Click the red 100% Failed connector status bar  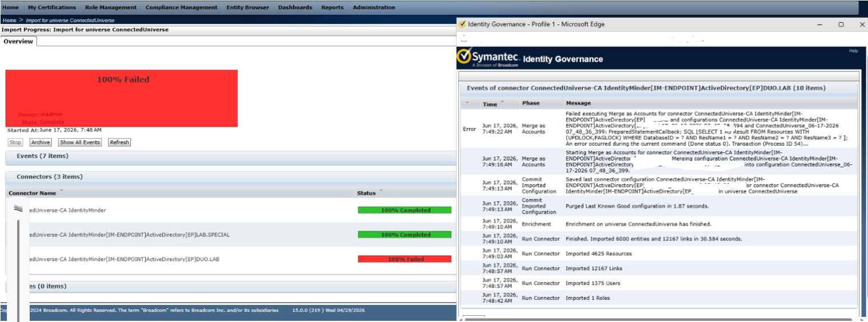pyautogui.click(x=405, y=259)
